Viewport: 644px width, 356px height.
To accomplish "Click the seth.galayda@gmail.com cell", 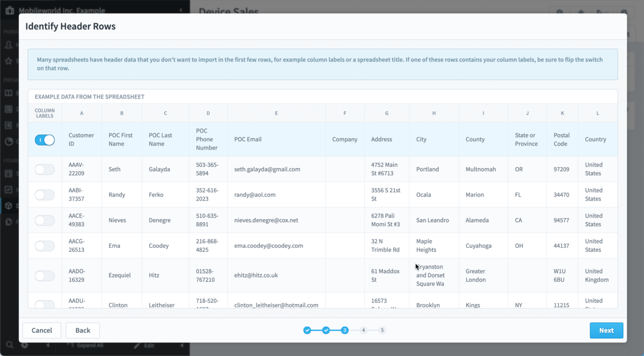I will 267,169.
